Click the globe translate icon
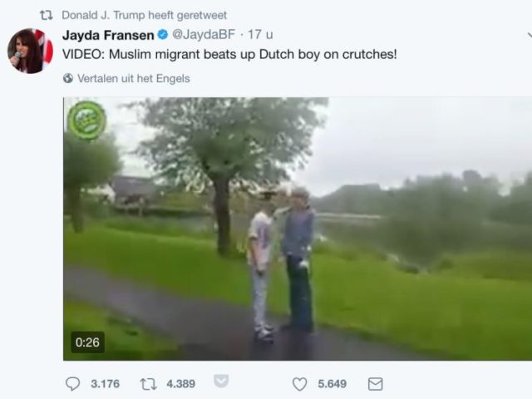 68,78
